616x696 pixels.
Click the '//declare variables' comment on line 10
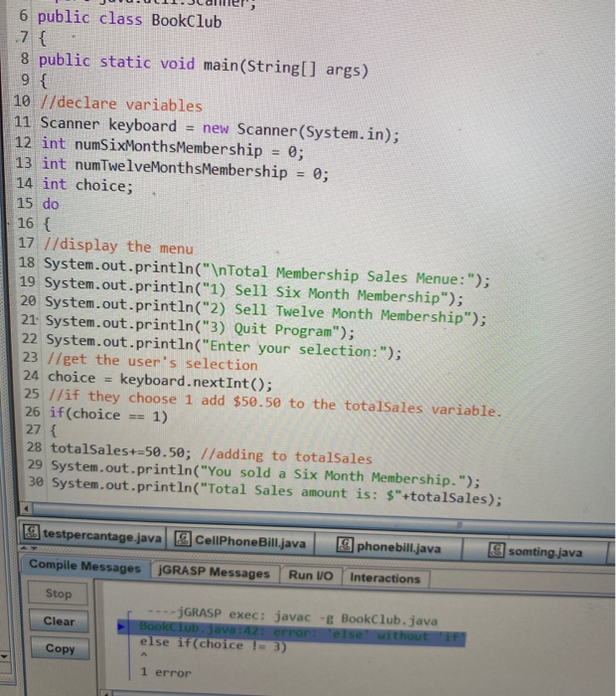[x=121, y=103]
